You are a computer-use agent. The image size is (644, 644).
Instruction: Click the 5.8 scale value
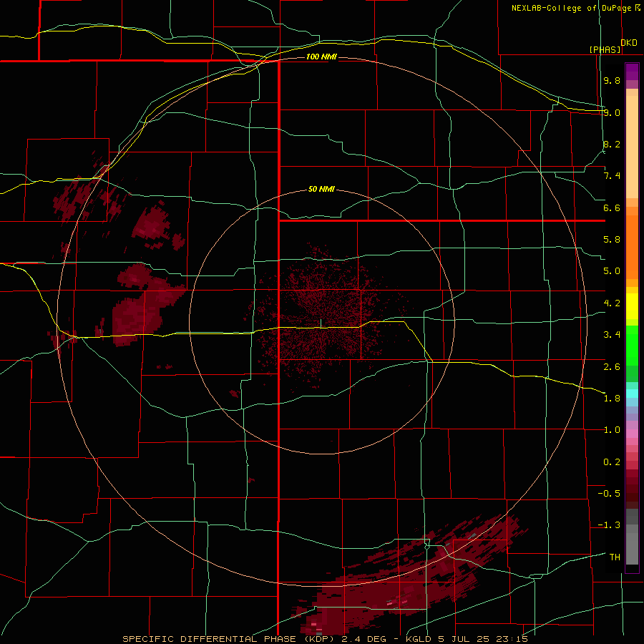pos(612,239)
